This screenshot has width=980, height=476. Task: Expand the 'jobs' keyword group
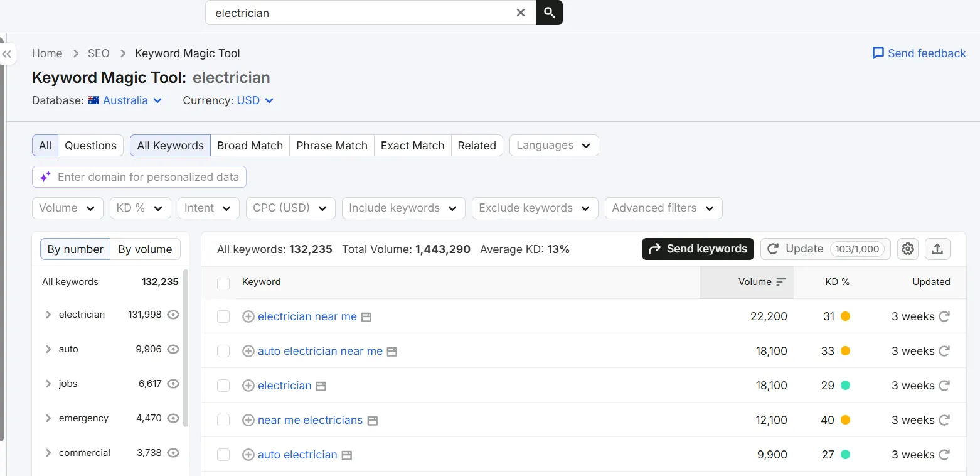click(x=48, y=384)
